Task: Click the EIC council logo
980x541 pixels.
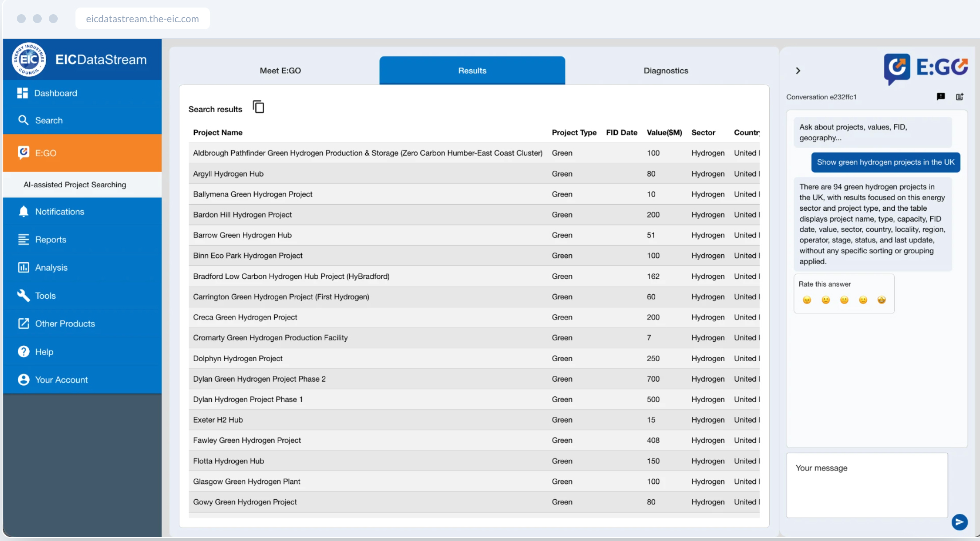Action: tap(29, 59)
